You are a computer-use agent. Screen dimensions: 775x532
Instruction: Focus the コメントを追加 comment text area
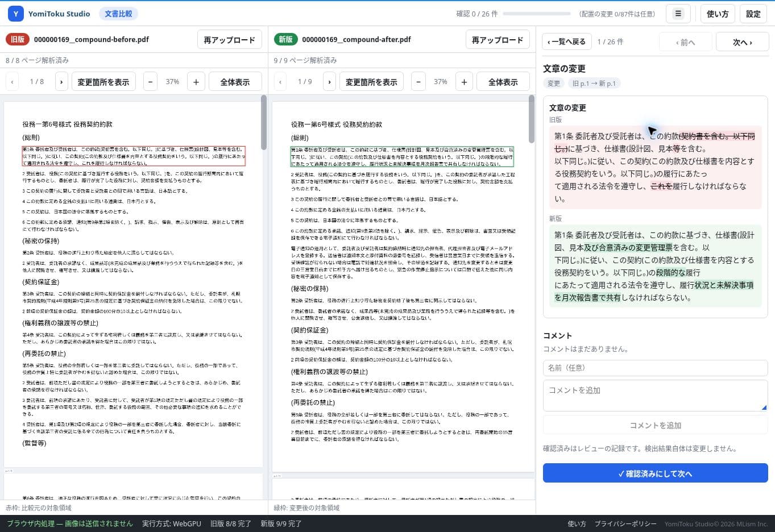[655, 396]
